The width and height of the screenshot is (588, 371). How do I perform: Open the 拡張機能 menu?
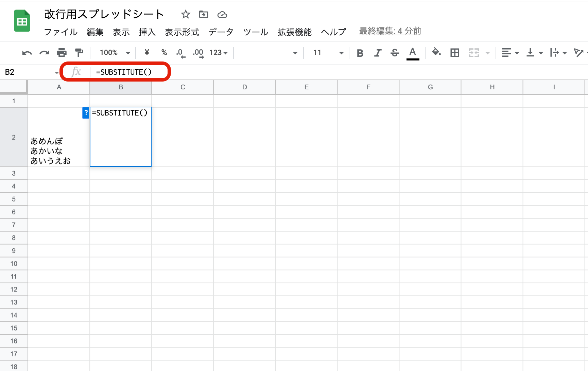[x=295, y=32]
